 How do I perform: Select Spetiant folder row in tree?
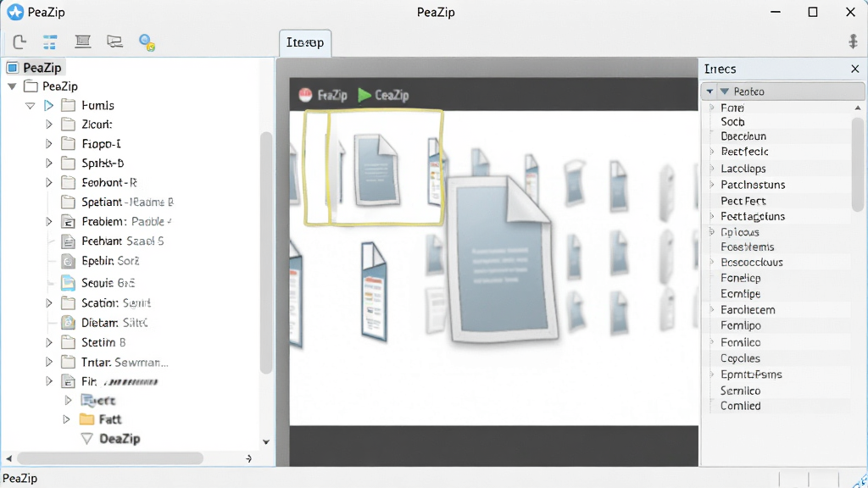click(117, 202)
